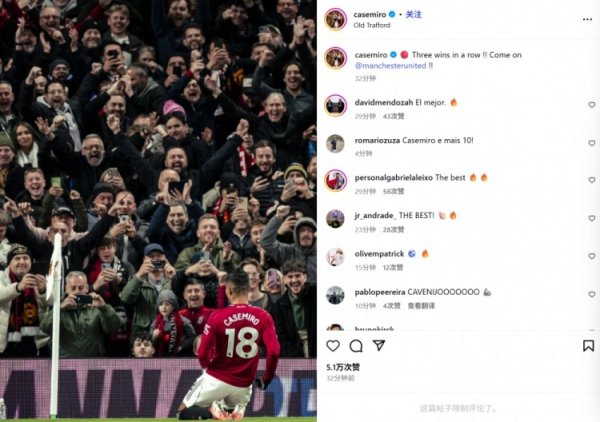Viewport: 600px width, 422px height.
Task: View translation of pablopeereira's comment
Action: [421, 306]
